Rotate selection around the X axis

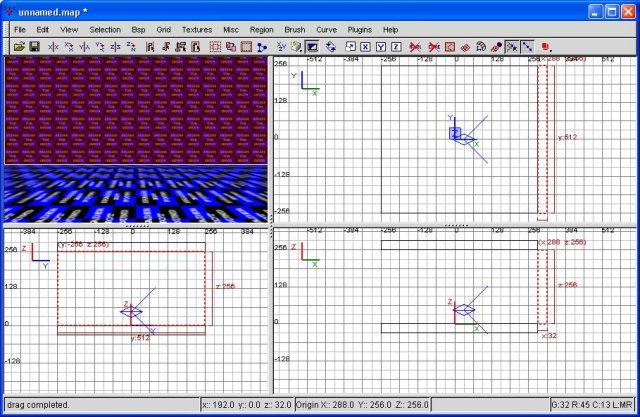(69, 47)
